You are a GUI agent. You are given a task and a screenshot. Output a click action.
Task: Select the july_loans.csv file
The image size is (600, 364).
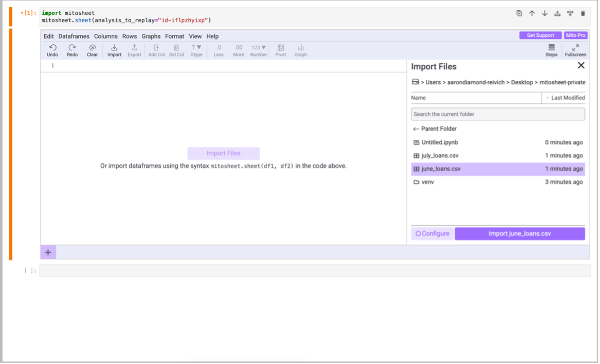point(440,156)
